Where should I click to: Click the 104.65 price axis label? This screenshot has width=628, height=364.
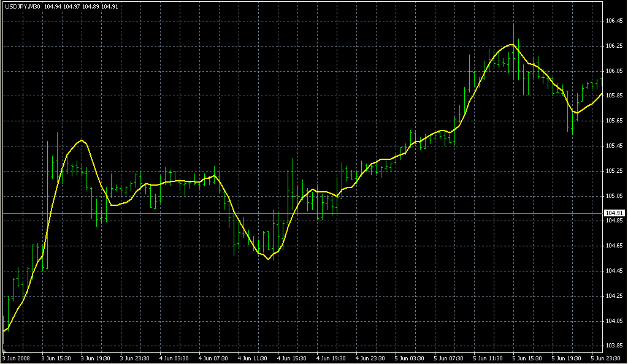[x=614, y=246]
